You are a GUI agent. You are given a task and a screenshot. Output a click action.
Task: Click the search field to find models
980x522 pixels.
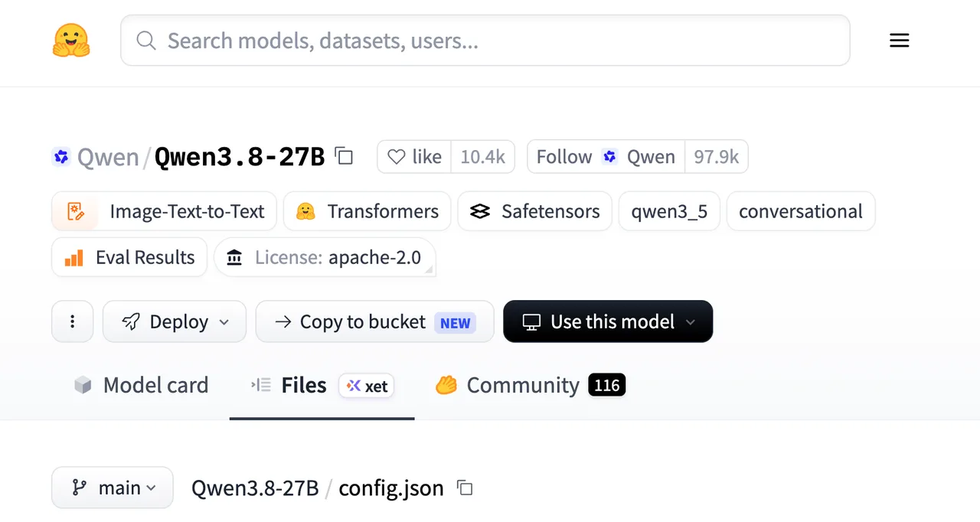coord(485,41)
